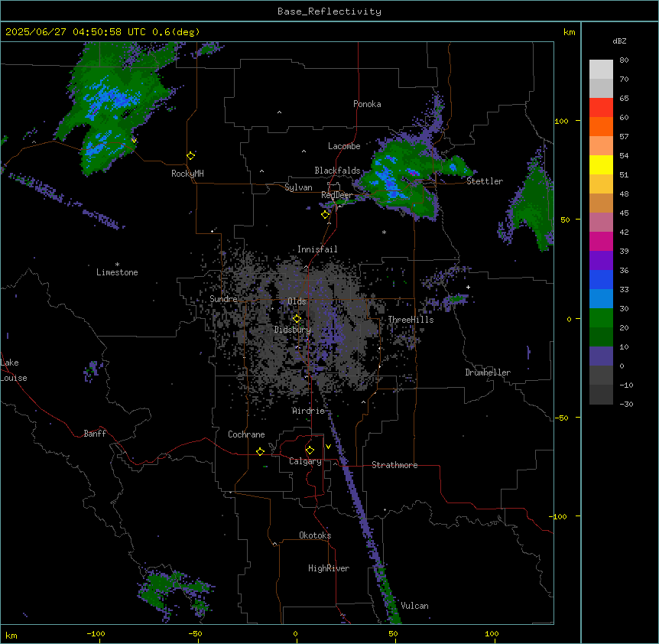Select the dark green 20 dBZ legend swatch
659x644 pixels.
[601, 337]
